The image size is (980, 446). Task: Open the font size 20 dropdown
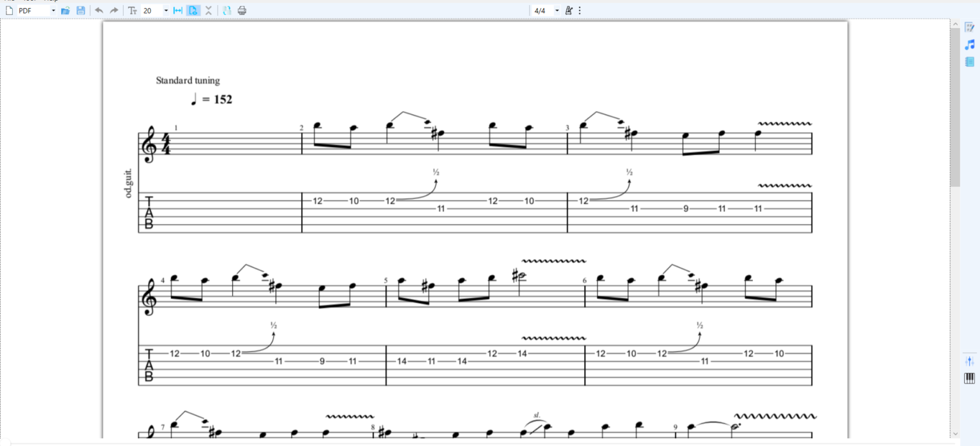coord(166,10)
